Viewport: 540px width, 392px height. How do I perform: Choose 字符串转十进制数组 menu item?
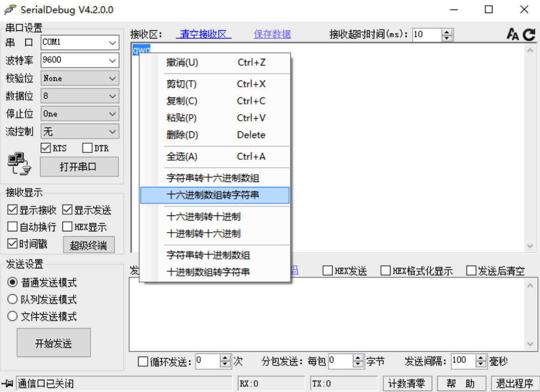(215, 255)
